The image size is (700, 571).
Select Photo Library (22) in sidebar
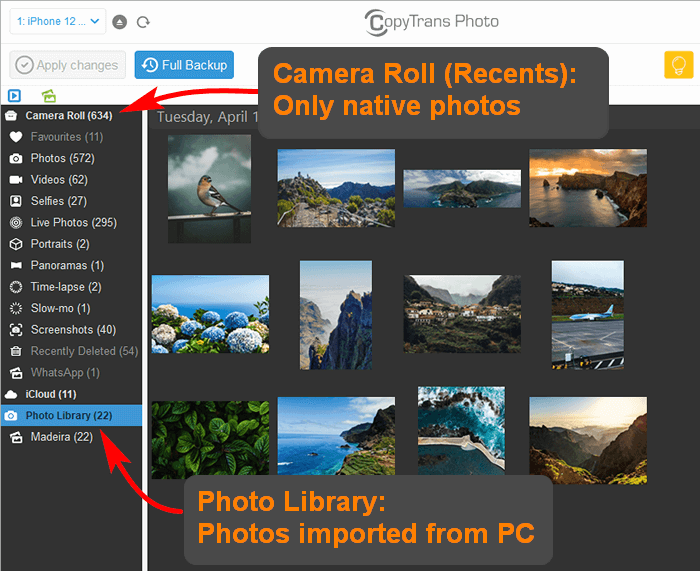coord(69,416)
